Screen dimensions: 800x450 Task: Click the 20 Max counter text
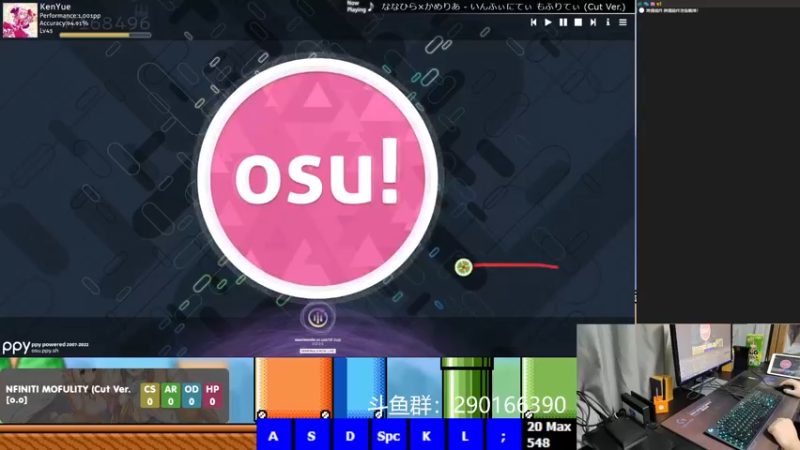549,427
